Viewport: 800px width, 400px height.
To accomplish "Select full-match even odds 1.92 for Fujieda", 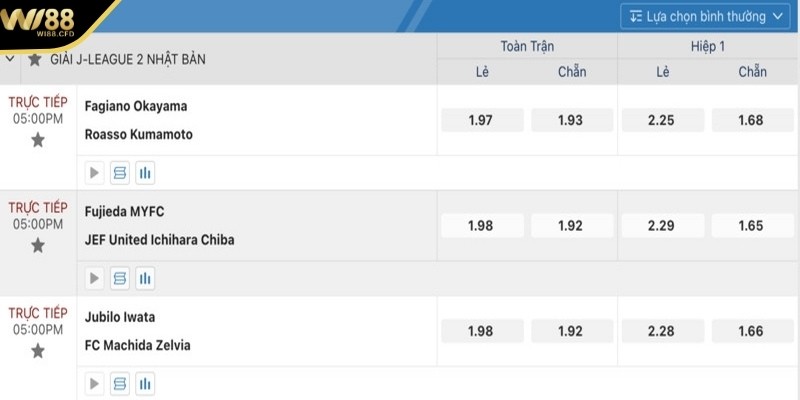I will click(570, 225).
